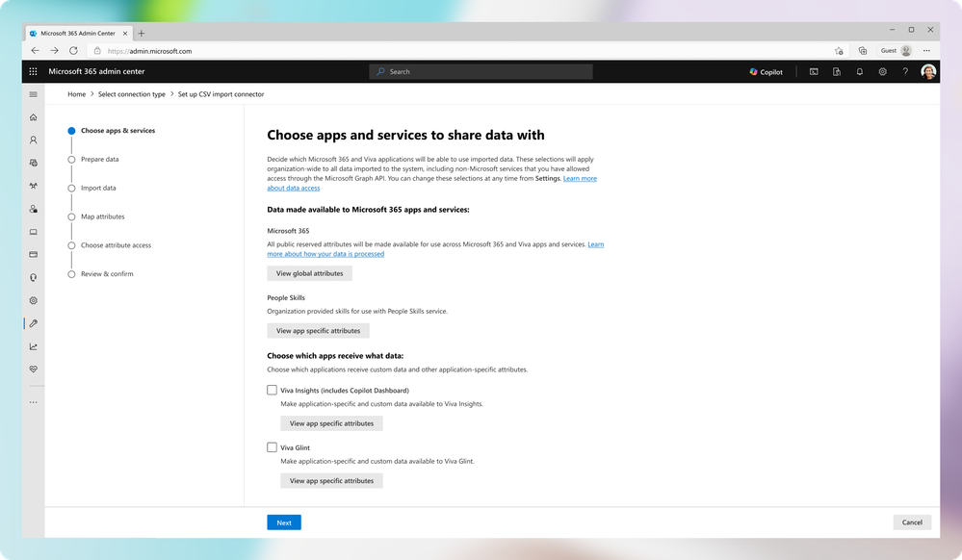Open Settings gear icon in left sidebar

pos(33,300)
